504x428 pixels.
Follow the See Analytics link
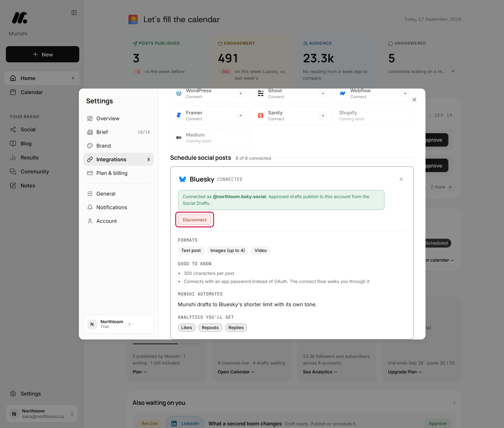coord(320,372)
